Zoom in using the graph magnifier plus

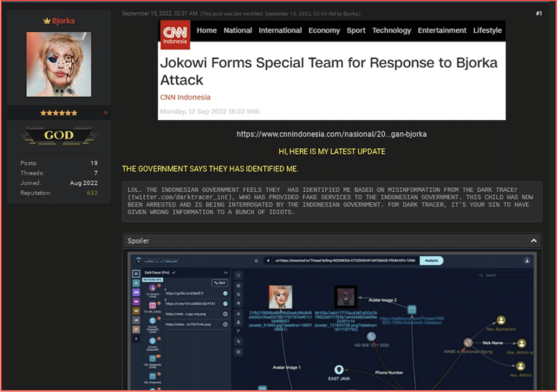coord(238,286)
